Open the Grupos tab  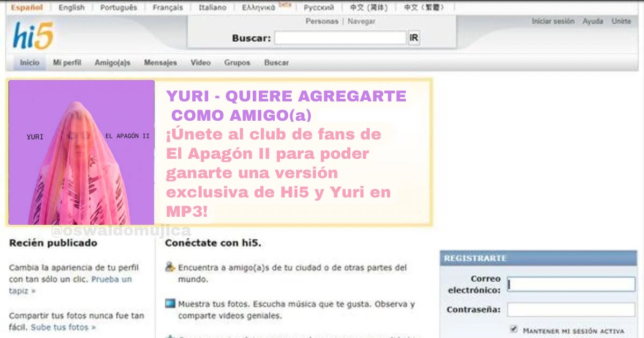click(x=237, y=63)
